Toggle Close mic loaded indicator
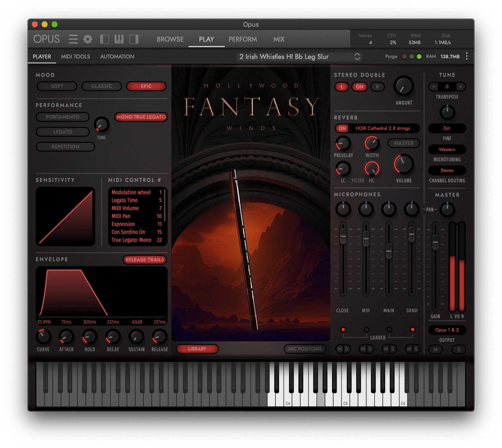Viewport: 502px width, 448px height. pos(343,330)
